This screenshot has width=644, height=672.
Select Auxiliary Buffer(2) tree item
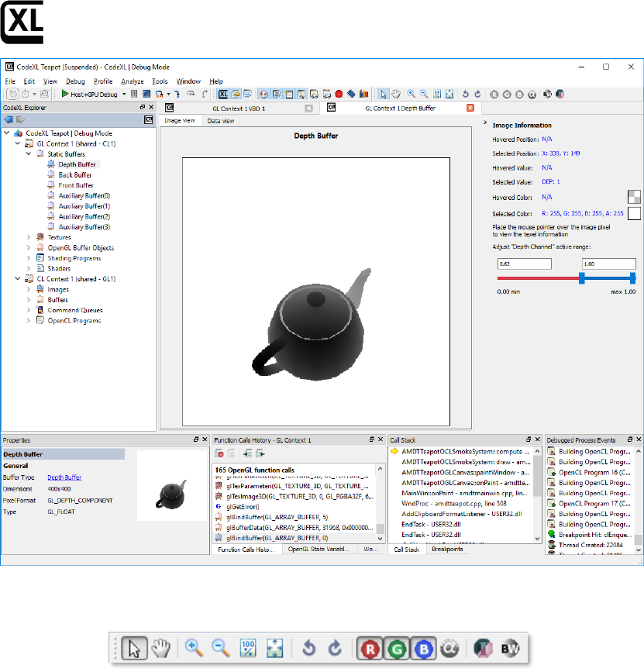click(x=84, y=216)
